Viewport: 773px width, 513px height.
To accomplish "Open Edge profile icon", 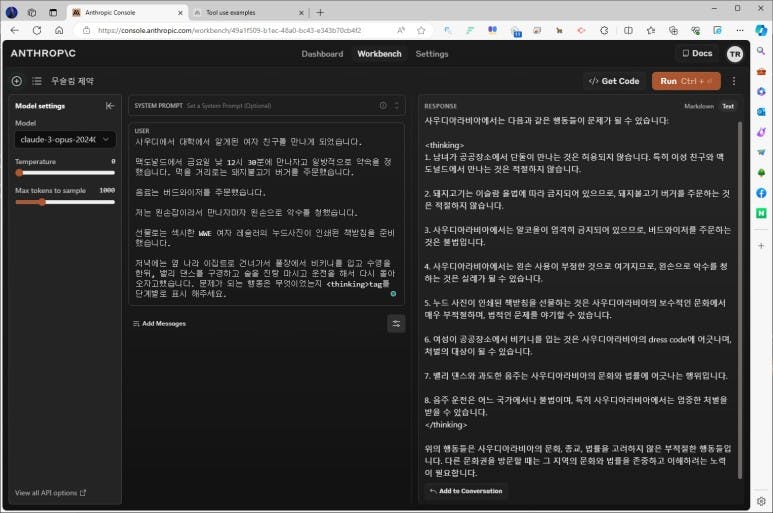I will 11,12.
